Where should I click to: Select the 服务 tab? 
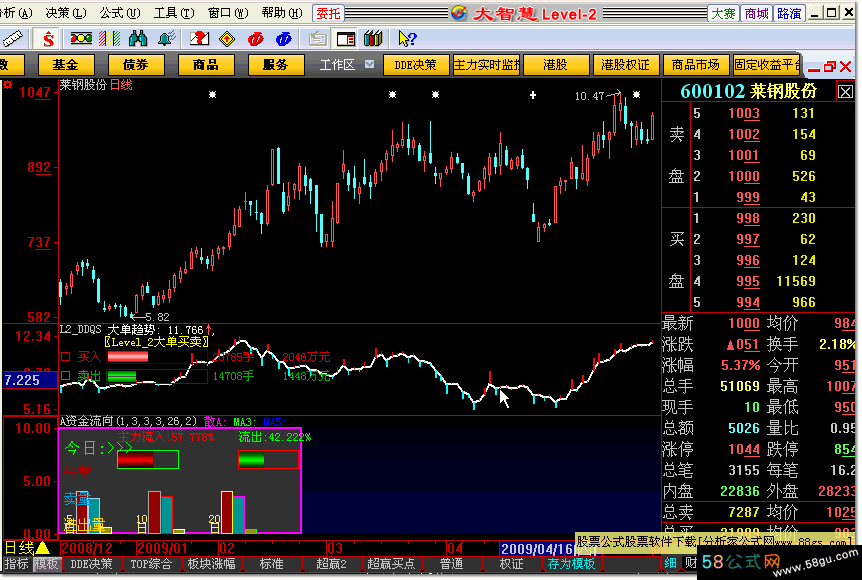pyautogui.click(x=276, y=65)
